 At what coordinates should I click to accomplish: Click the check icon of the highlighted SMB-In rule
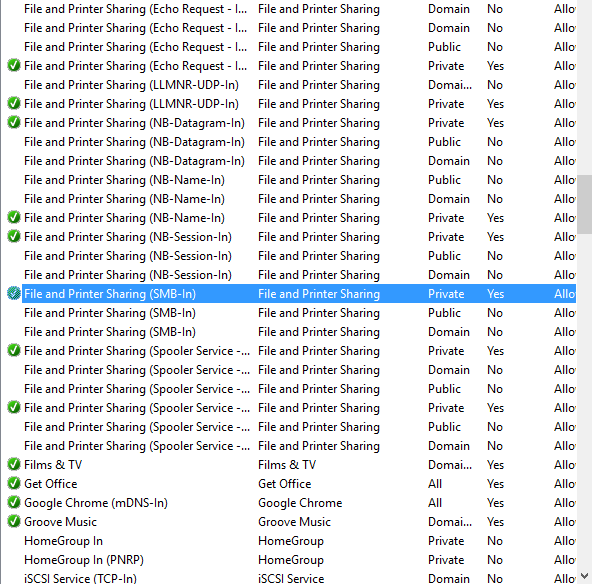[14, 293]
